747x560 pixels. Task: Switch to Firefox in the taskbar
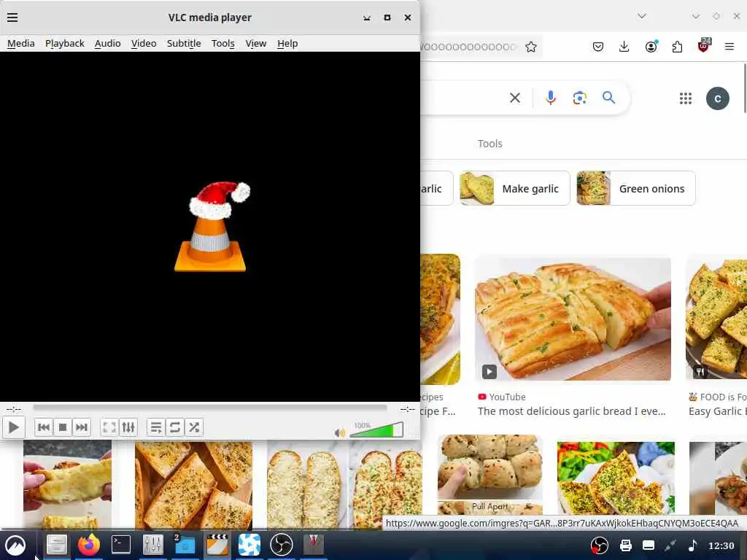click(88, 544)
